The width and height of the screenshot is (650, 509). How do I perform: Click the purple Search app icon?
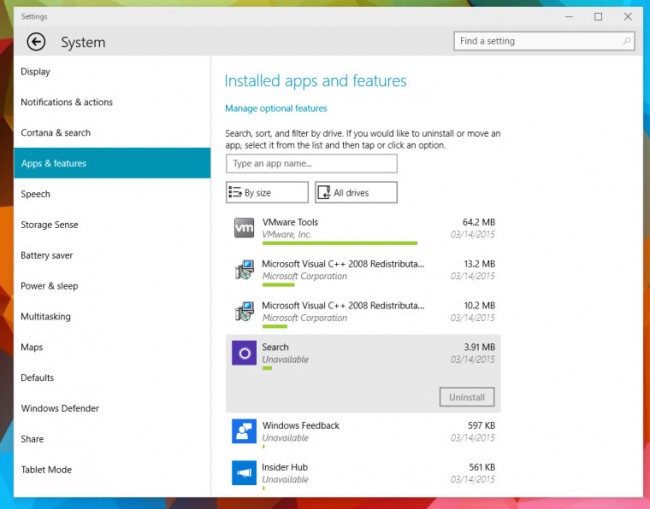[244, 353]
